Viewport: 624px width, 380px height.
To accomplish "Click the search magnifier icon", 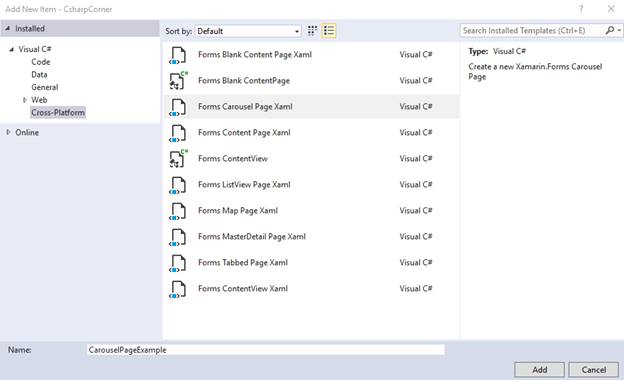I will (610, 30).
